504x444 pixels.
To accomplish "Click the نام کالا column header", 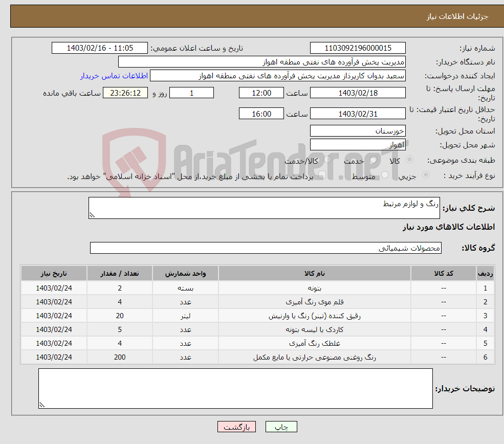I will [x=315, y=273].
